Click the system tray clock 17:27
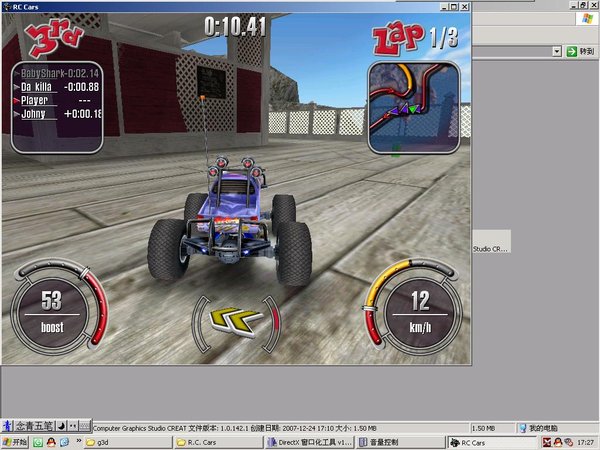Screen dimensions: 600x450 pos(583,442)
